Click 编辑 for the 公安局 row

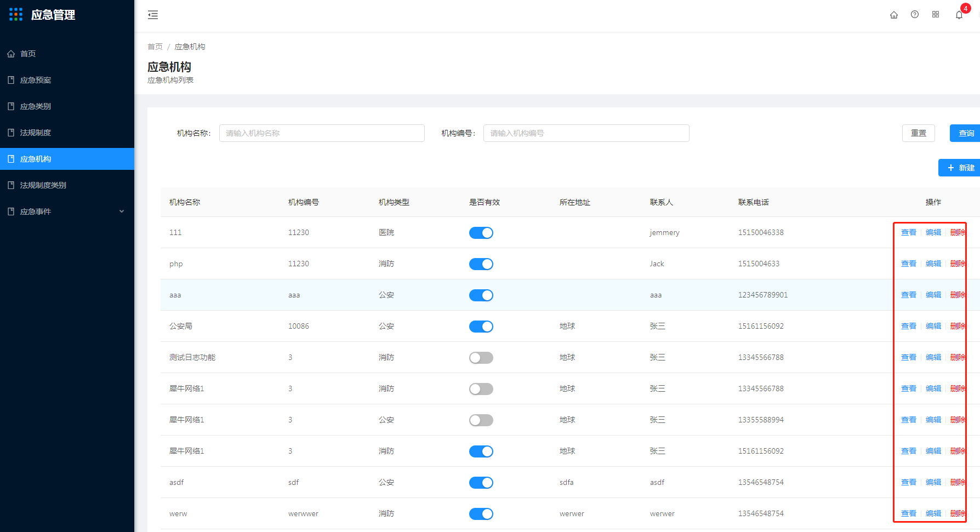[x=933, y=326]
